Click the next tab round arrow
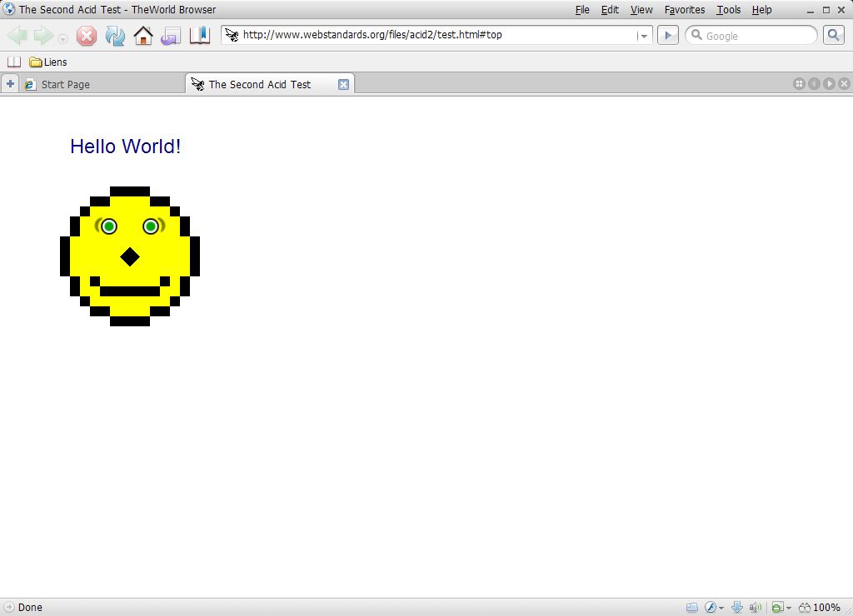 coord(829,84)
